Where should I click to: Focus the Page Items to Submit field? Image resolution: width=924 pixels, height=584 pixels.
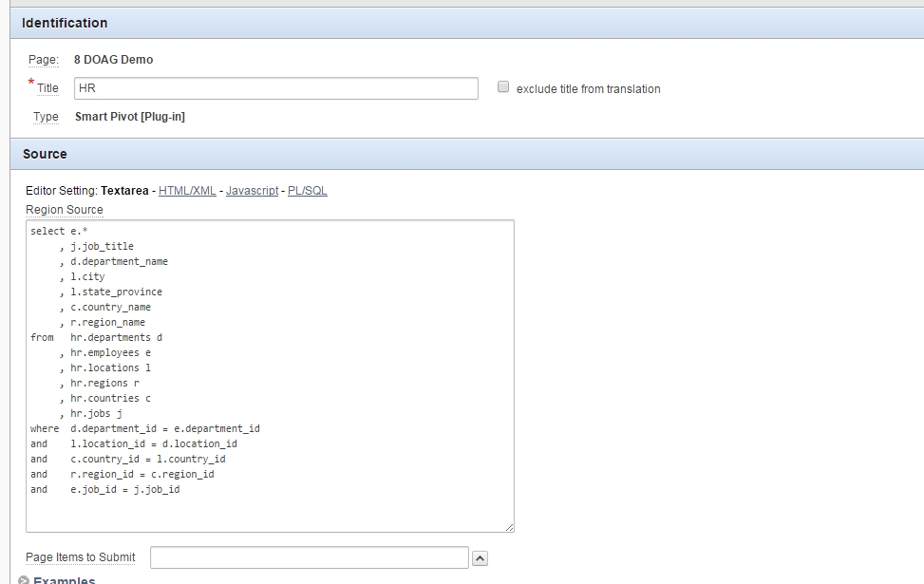point(309,557)
